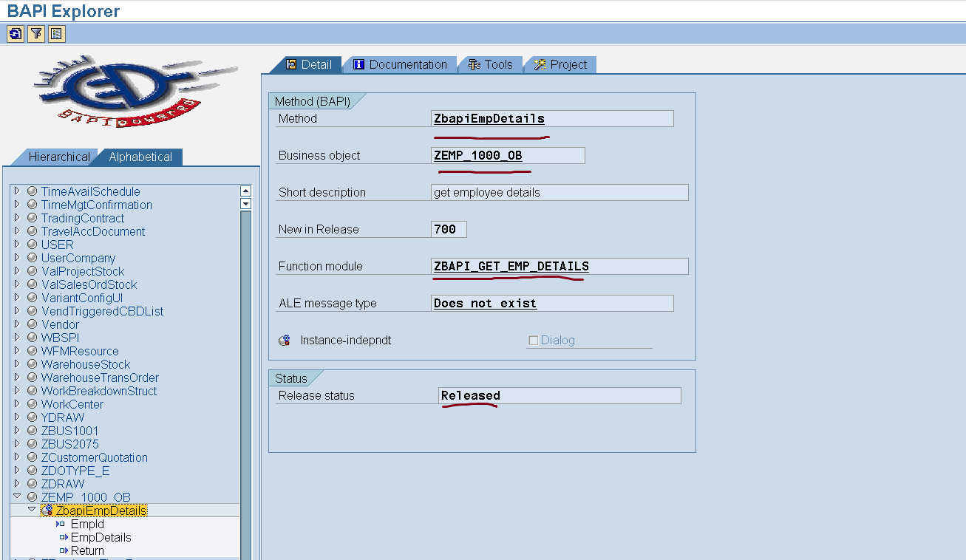
Task: Select the EmpId import parameter icon
Action: [61, 524]
